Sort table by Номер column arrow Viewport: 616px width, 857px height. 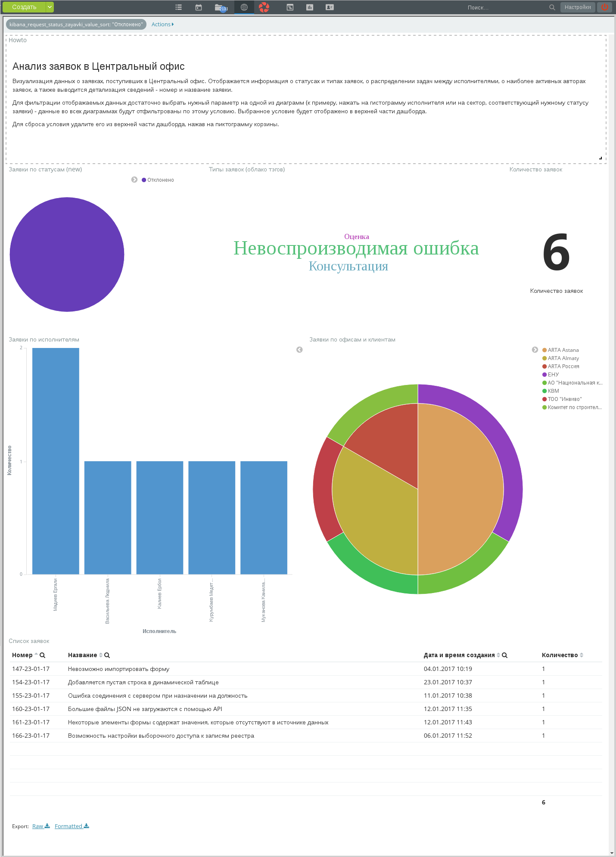[36, 655]
